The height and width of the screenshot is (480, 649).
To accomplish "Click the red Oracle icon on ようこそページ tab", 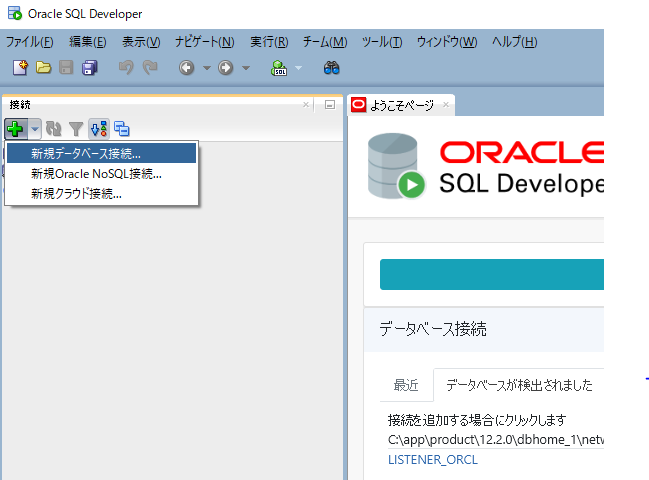I will point(358,105).
